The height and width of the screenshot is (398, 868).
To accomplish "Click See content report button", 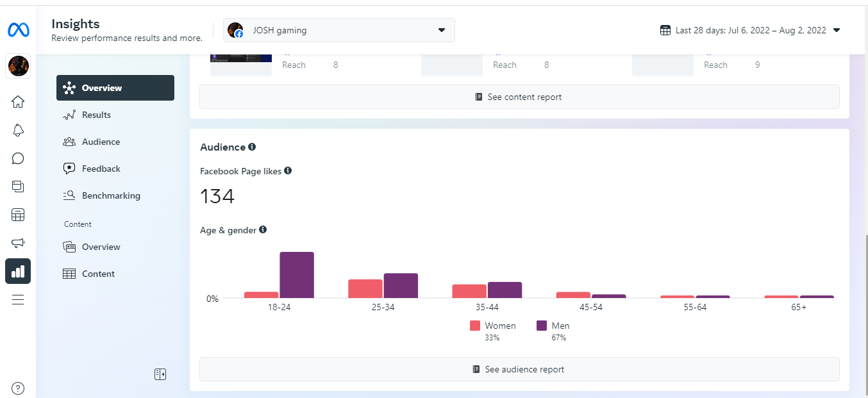I will click(519, 97).
